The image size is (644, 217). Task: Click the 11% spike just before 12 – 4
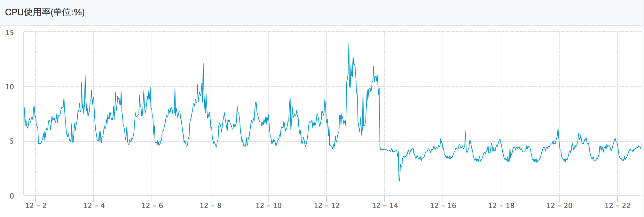point(85,76)
